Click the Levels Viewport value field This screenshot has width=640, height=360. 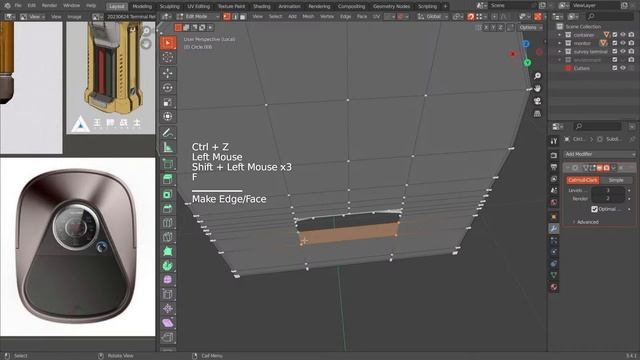[608, 191]
